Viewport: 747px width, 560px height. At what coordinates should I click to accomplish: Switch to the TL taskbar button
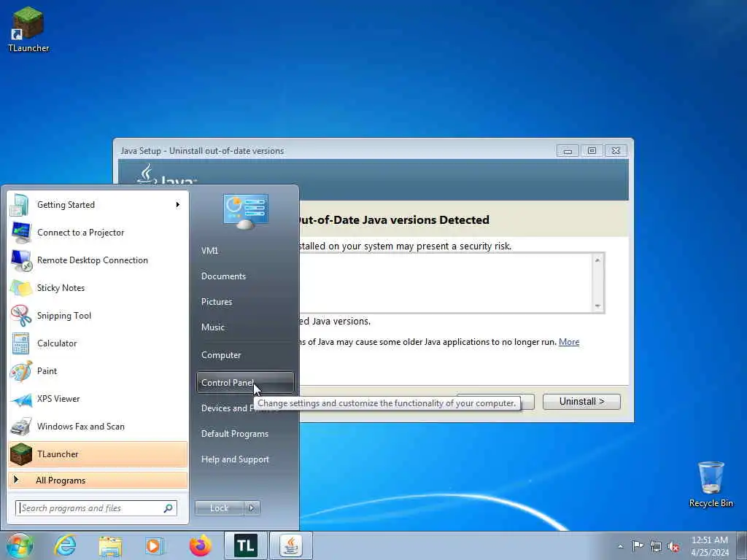coord(245,545)
